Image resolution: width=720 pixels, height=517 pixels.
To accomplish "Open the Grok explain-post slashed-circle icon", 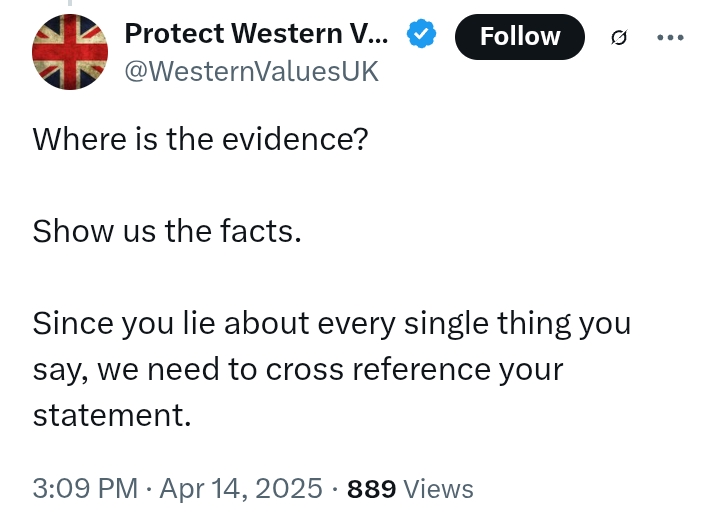I will click(619, 37).
